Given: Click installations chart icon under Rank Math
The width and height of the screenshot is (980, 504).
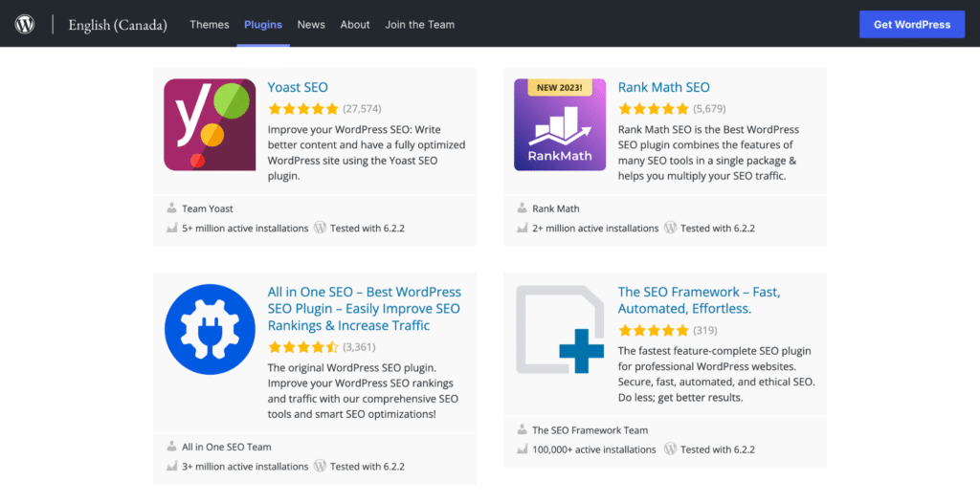Looking at the screenshot, I should click(523, 228).
